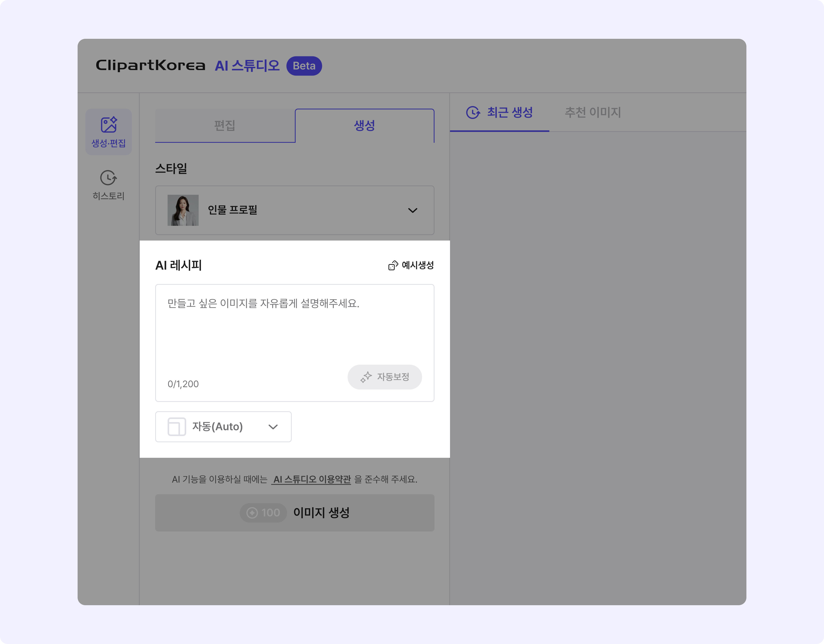This screenshot has height=644, width=824.
Task: Click the clock icon beside 최근 생성
Action: point(473,113)
